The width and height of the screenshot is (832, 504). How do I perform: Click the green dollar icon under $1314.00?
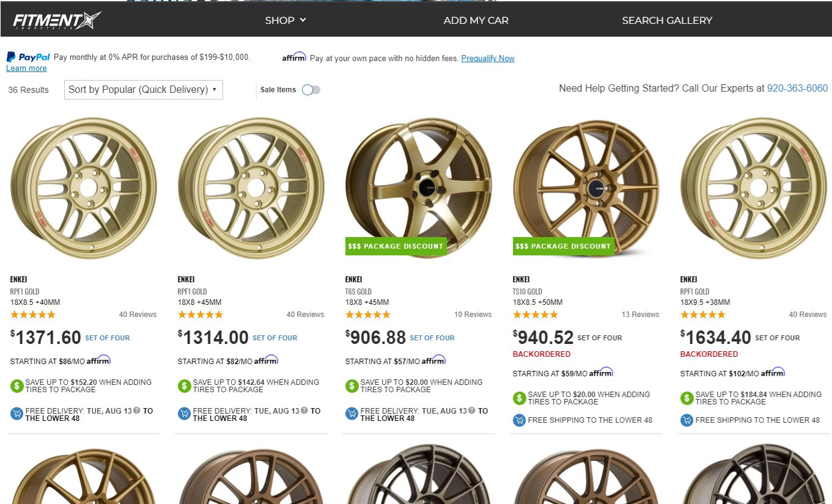(185, 386)
